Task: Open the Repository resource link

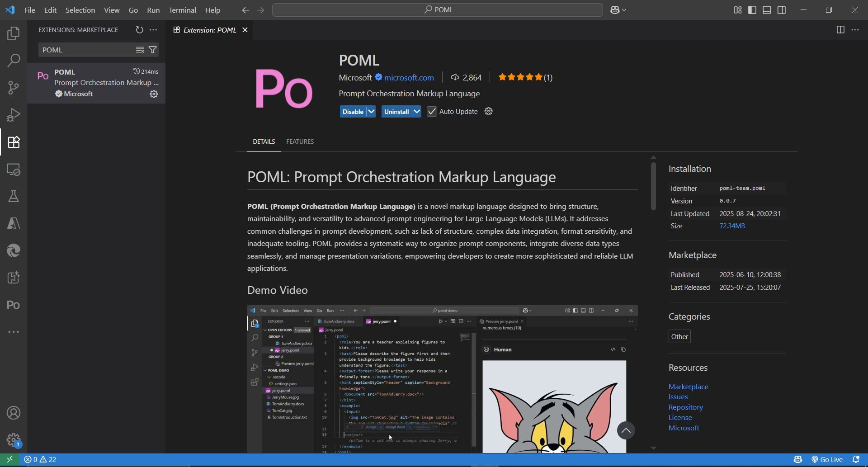Action: tap(685, 407)
